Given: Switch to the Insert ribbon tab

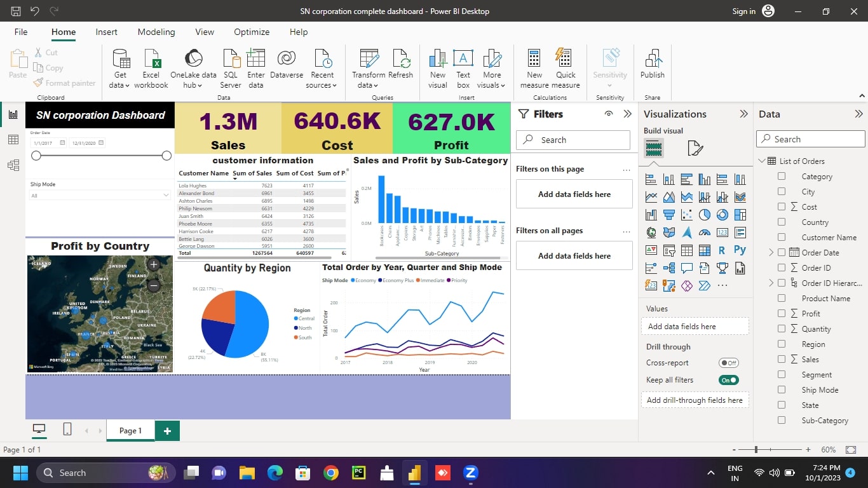Looking at the screenshot, I should point(106,32).
